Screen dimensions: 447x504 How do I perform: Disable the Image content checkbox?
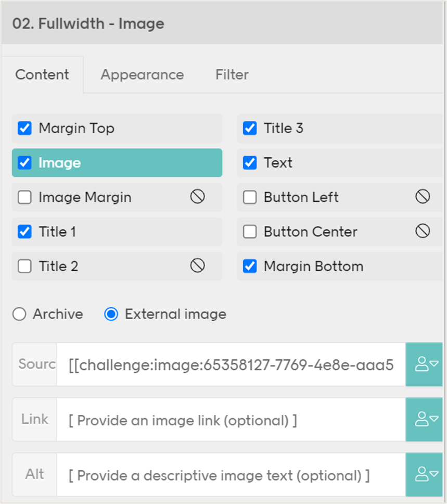24,162
